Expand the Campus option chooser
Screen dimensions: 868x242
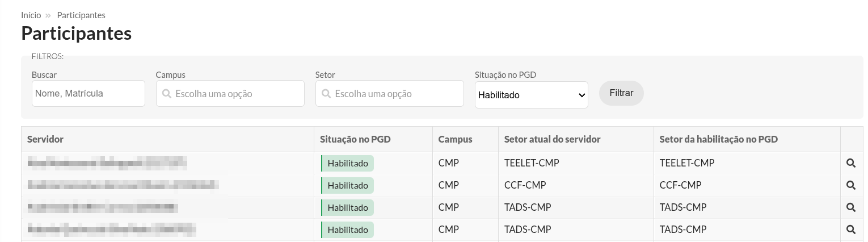[x=230, y=93]
